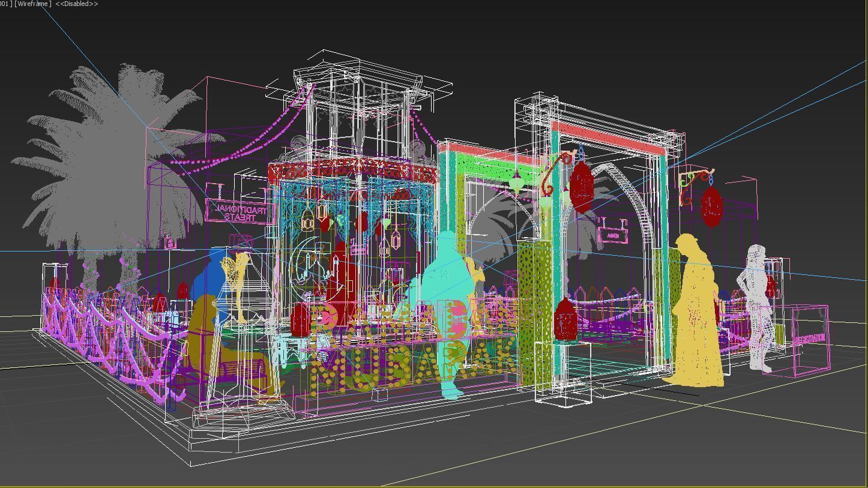Screen dimensions: 868x488
Task: Open the Disabled viewport label menu
Action: (77, 4)
